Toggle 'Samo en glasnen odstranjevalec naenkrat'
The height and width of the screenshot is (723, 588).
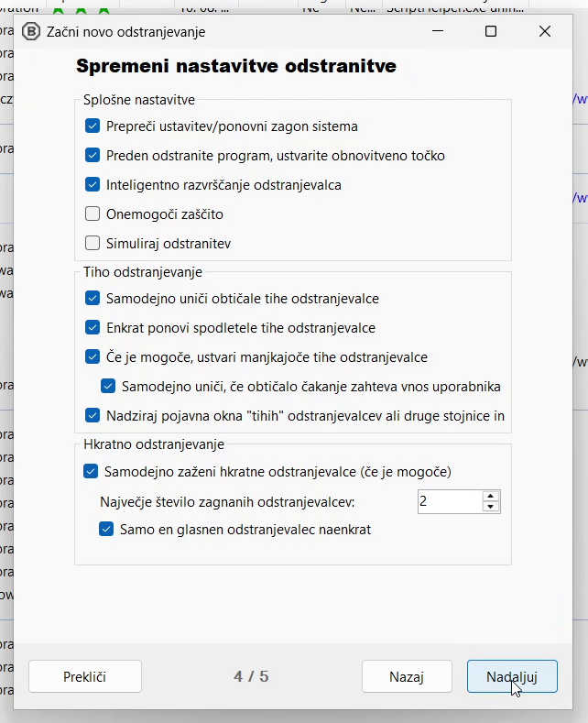[x=106, y=530]
